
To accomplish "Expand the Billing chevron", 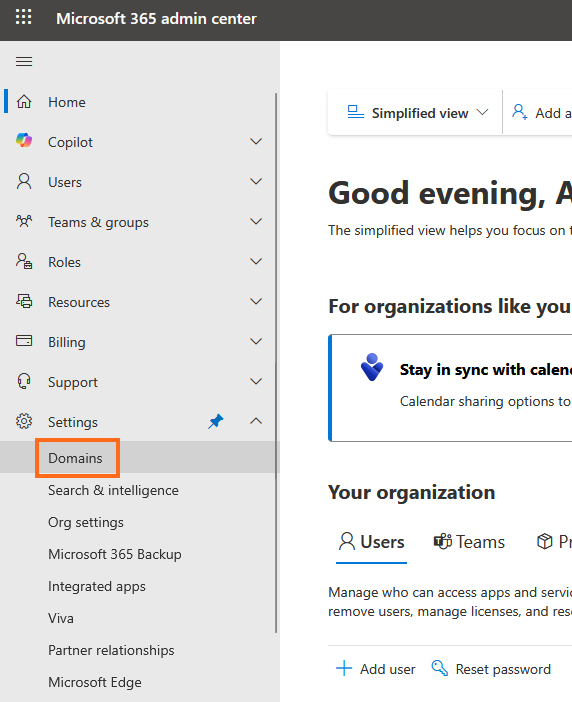I will (256, 341).
